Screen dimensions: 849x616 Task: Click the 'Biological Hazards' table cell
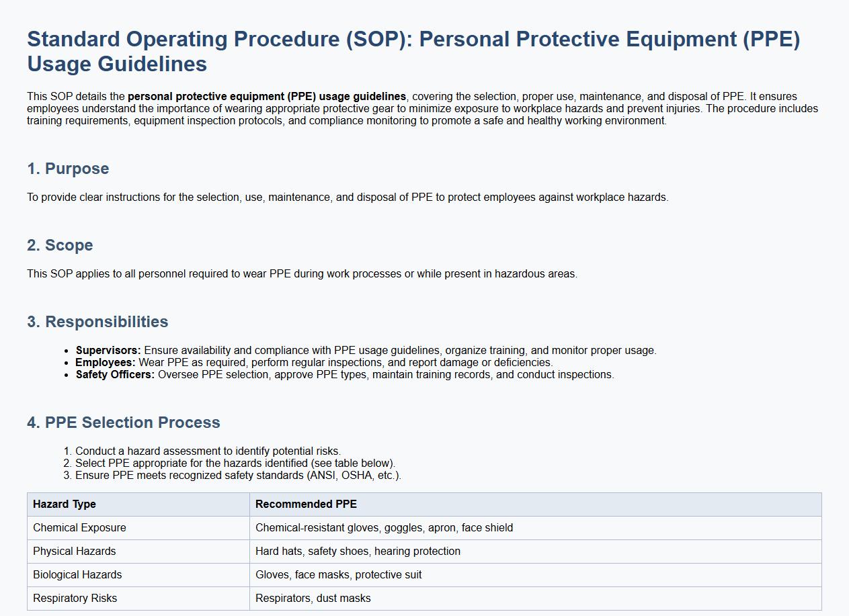point(77,575)
